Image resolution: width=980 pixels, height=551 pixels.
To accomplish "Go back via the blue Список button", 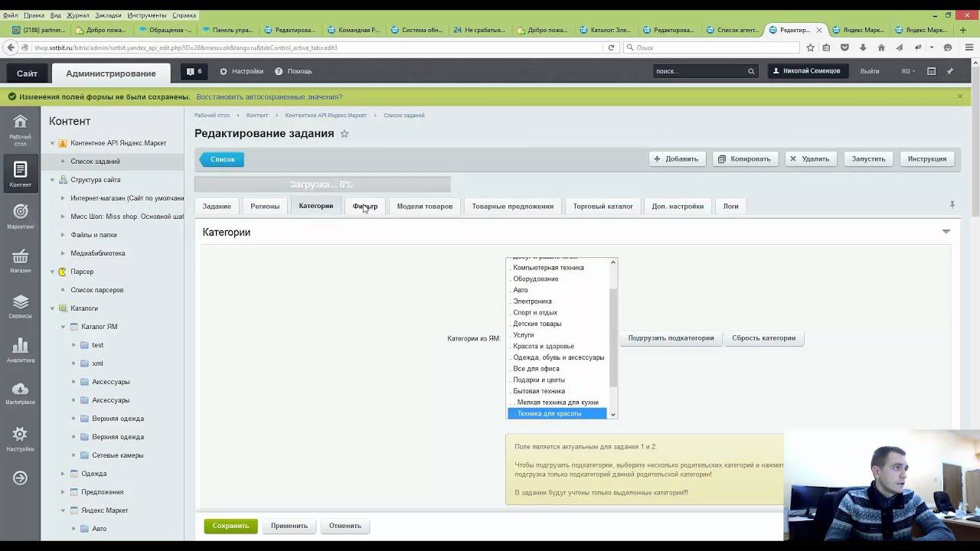I will point(222,159).
